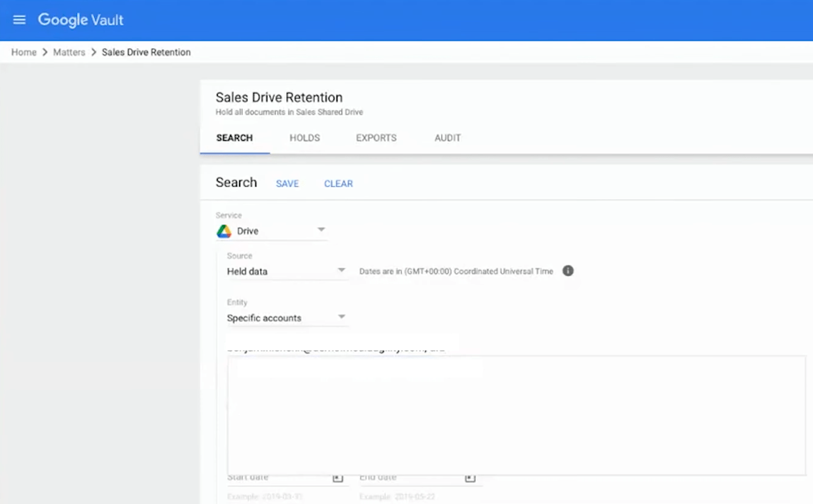Switch to the AUDIT tab
The height and width of the screenshot is (504, 813).
tap(447, 138)
